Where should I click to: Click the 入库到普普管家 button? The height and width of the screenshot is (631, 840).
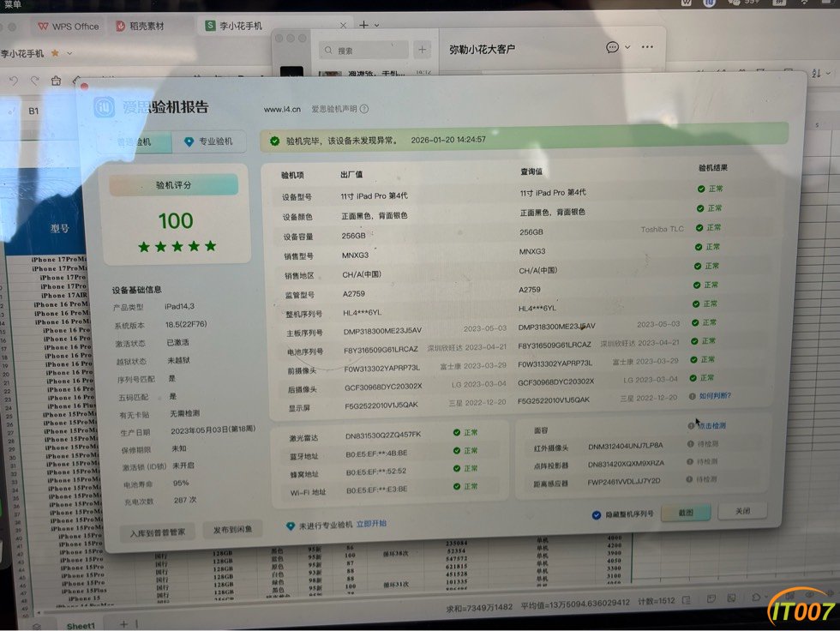[157, 532]
